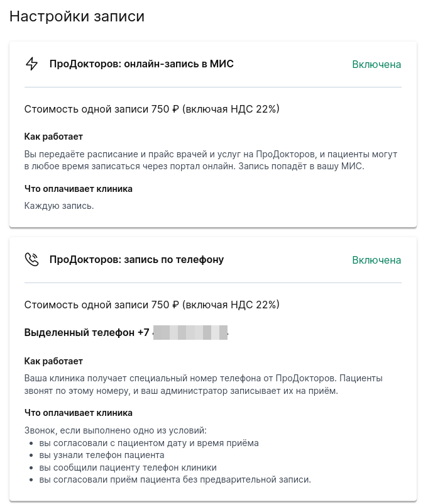Toggle the 'Включена' status of online МИС booking
This screenshot has width=423, height=504.
click(376, 64)
